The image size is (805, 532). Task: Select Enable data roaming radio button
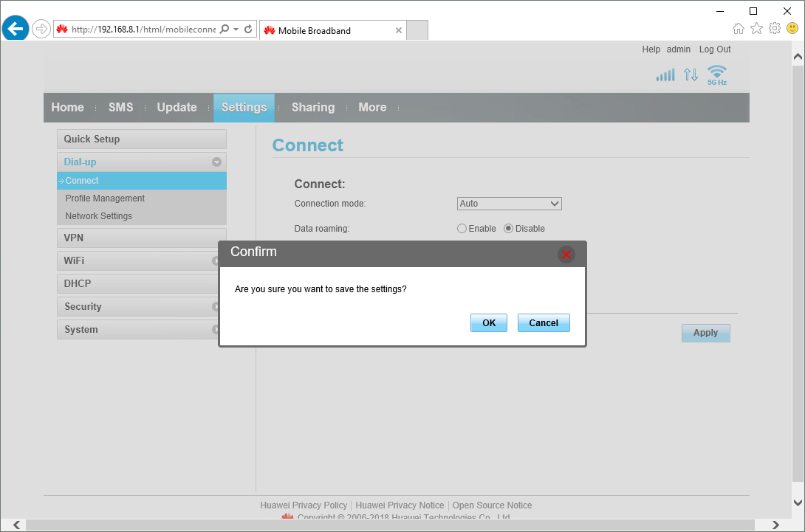[x=462, y=229]
